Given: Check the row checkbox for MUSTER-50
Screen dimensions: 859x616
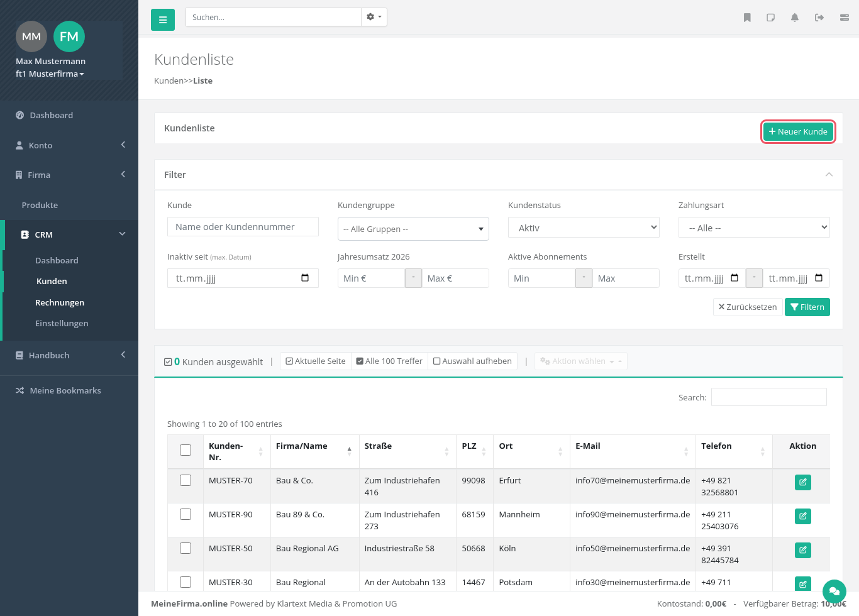Looking at the screenshot, I should tap(186, 548).
